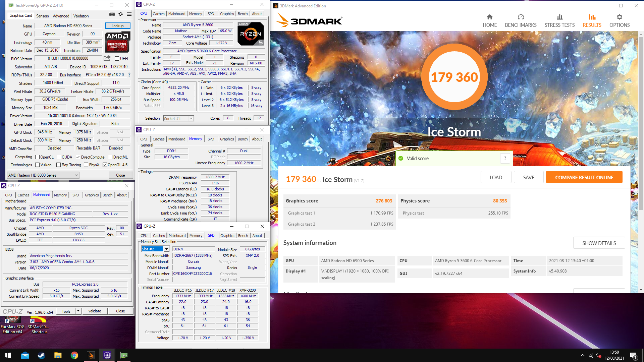This screenshot has height=362, width=644.
Task: Click the GPU-Z screenshot camera icon
Action: (112, 14)
